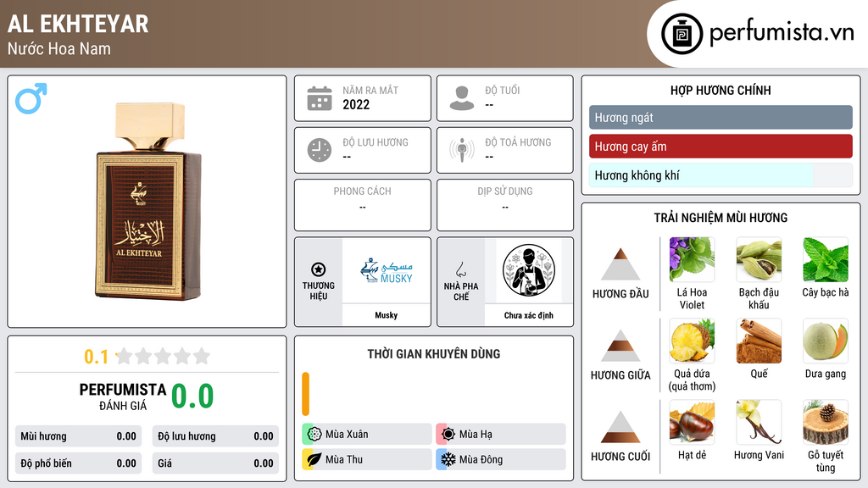This screenshot has height=488, width=868.
Task: Select the Mùa Hạ season label
Action: click(x=476, y=435)
